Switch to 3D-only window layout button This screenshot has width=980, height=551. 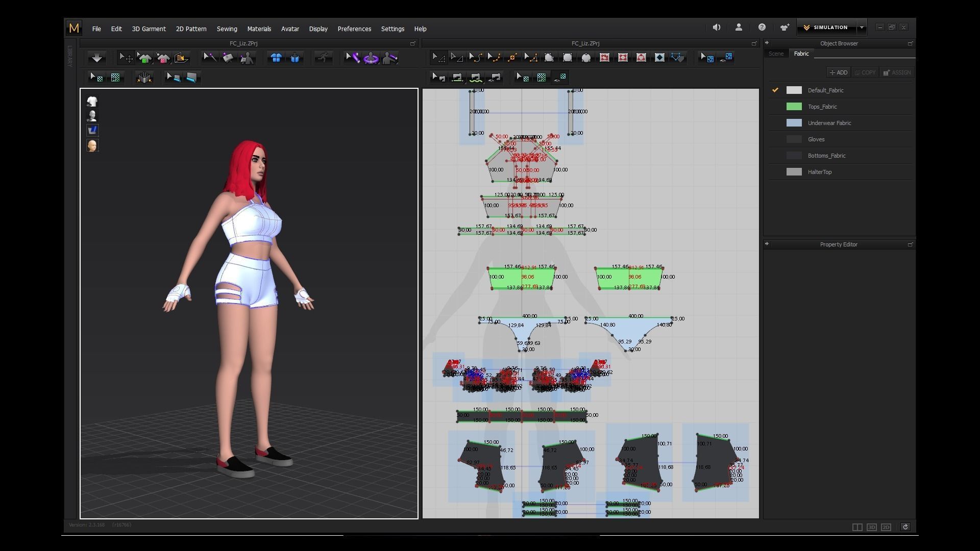click(x=872, y=527)
